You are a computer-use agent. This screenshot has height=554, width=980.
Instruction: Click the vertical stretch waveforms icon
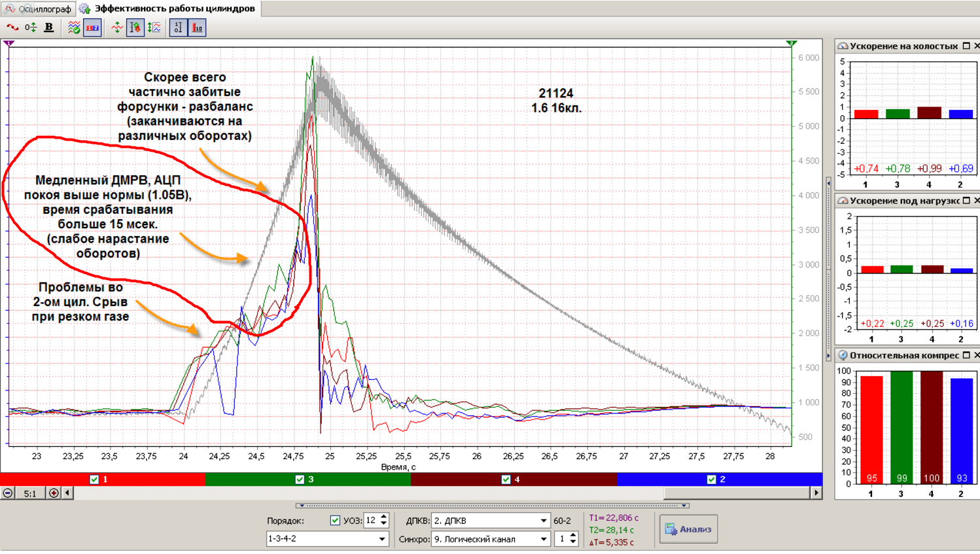click(x=154, y=27)
